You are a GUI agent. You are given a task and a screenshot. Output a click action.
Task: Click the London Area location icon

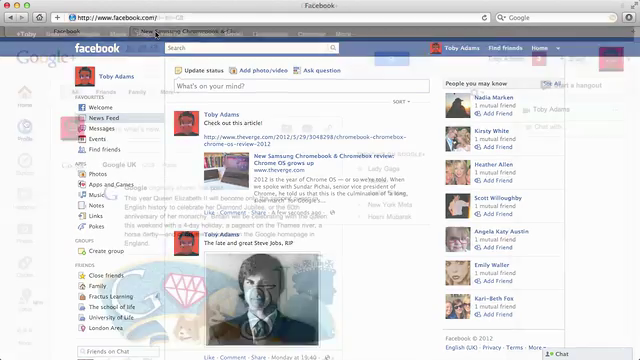(x=82, y=328)
